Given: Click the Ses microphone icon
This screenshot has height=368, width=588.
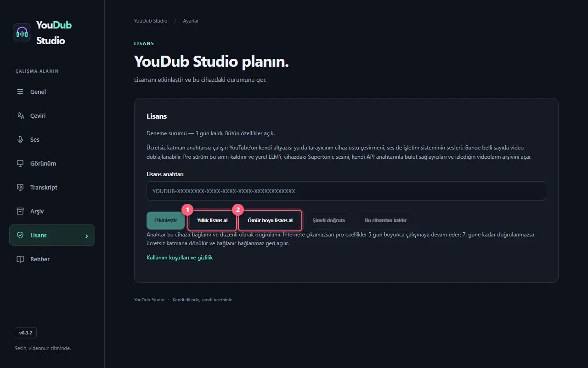Looking at the screenshot, I should point(20,139).
